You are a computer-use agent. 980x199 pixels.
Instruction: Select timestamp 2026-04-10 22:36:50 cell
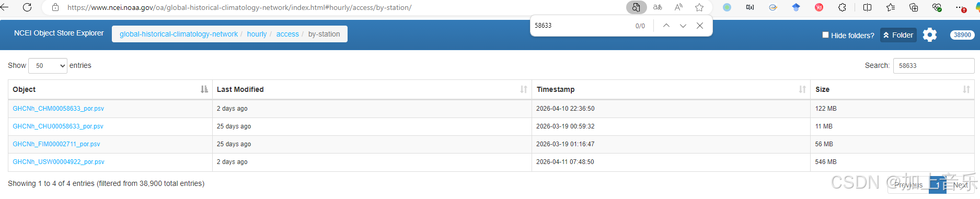click(x=671, y=109)
